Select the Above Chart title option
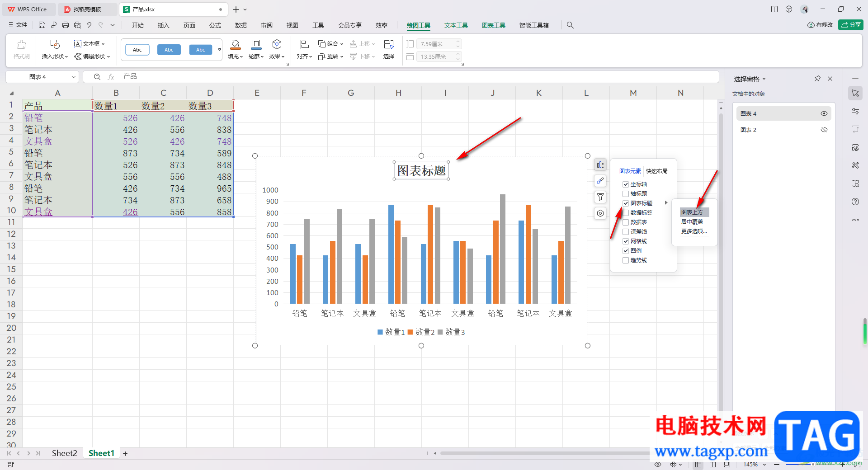 [693, 212]
